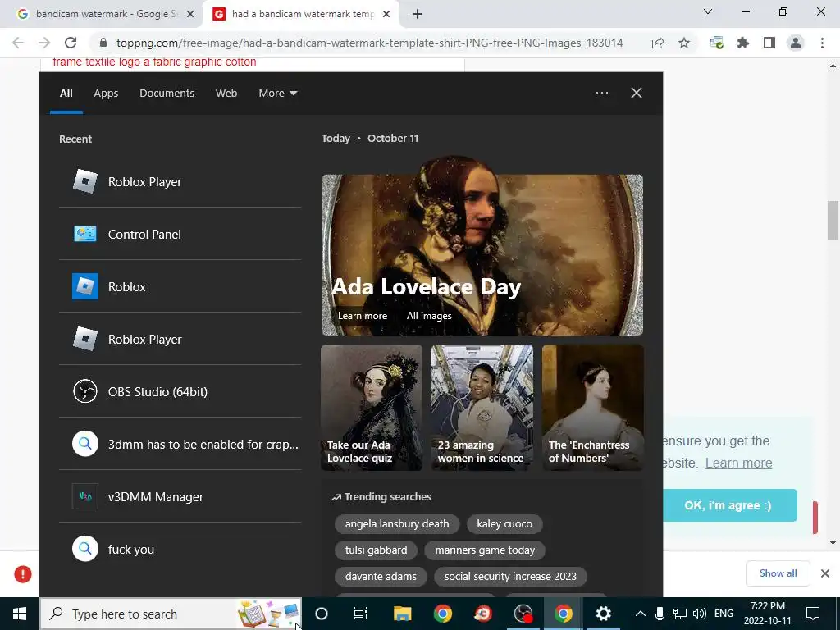
Task: Click 'Type here to search' box
Action: 171,614
